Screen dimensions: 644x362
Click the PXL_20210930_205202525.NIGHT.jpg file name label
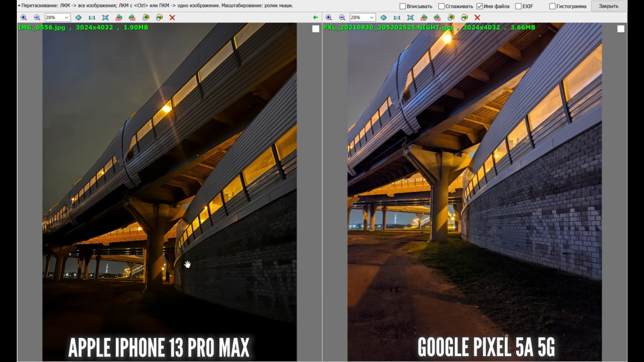tap(388, 27)
